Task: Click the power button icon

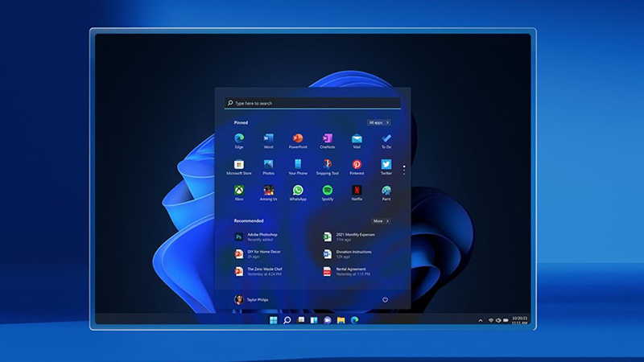Action: tap(385, 299)
